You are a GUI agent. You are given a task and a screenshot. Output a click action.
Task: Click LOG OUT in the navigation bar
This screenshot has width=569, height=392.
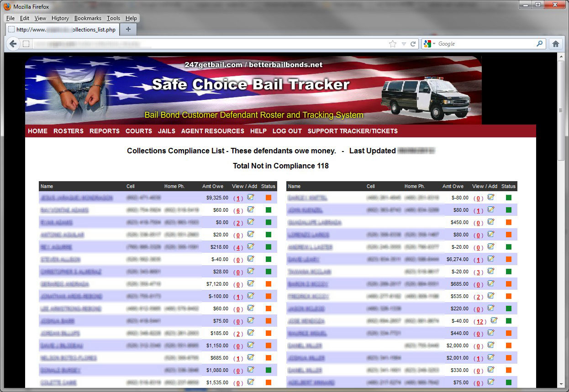pyautogui.click(x=287, y=131)
